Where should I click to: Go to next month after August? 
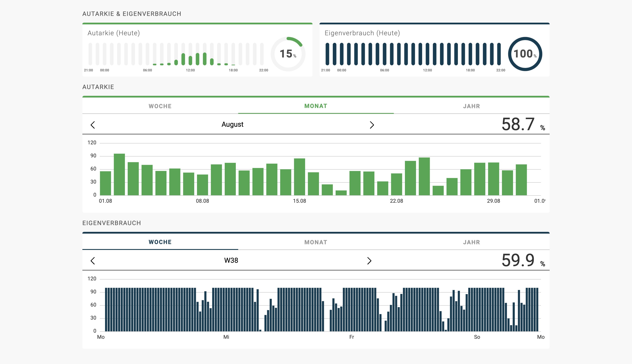coord(372,125)
